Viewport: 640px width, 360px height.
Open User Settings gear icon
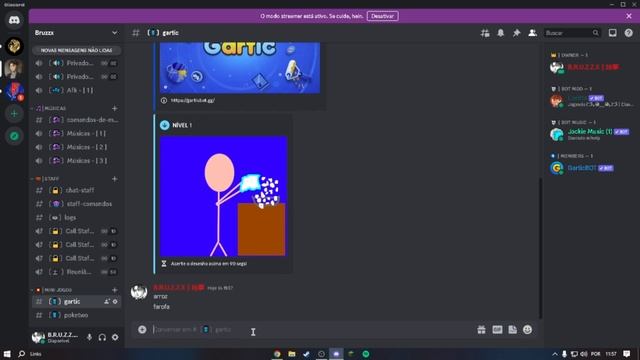point(115,338)
